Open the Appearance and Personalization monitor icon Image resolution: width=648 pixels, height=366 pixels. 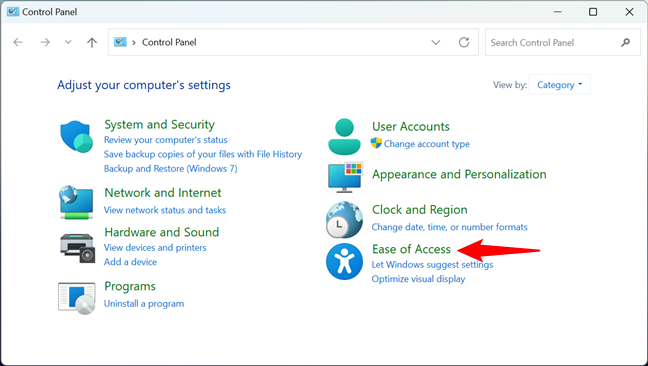[x=345, y=177]
